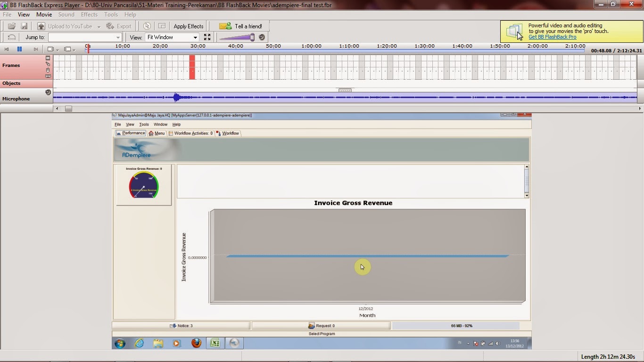Launch Firefox from the taskbar
Viewport: 644px width, 362px height.
[x=196, y=343]
